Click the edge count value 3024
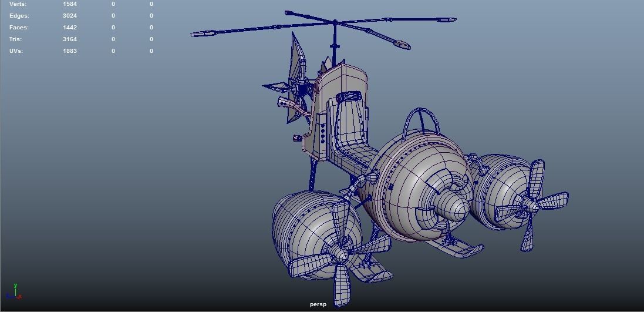 click(x=70, y=16)
